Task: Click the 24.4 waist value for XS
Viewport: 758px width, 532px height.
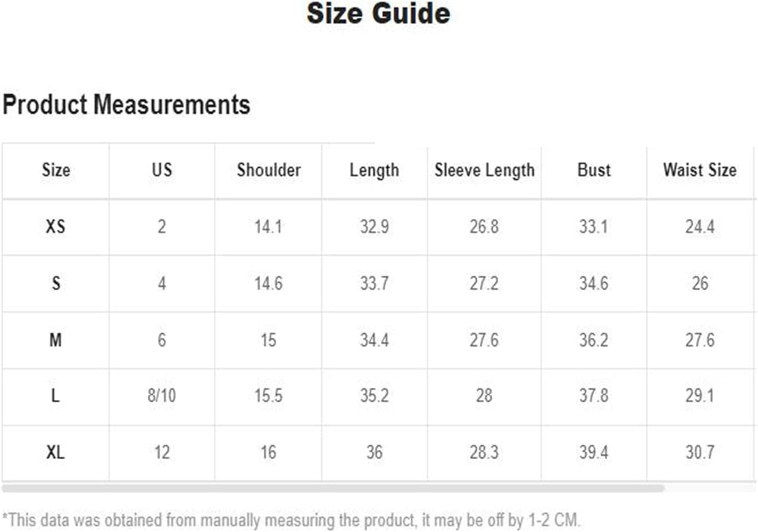Action: coord(700,227)
